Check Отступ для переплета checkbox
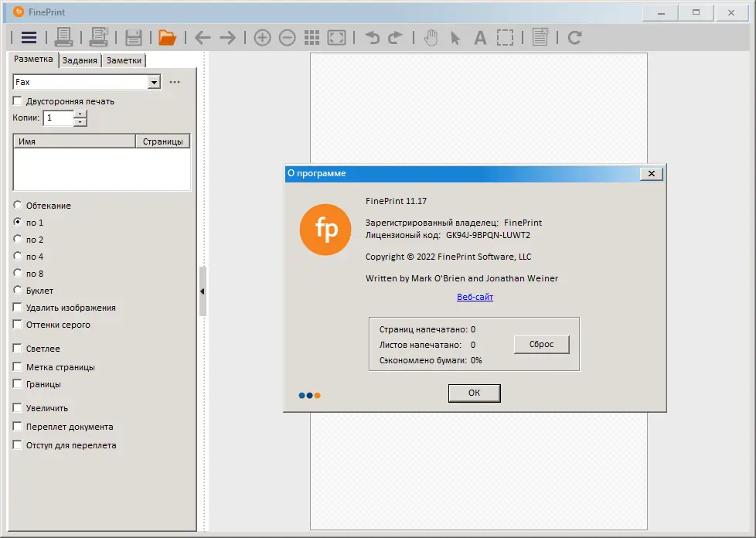The width and height of the screenshot is (756, 538). (17, 445)
